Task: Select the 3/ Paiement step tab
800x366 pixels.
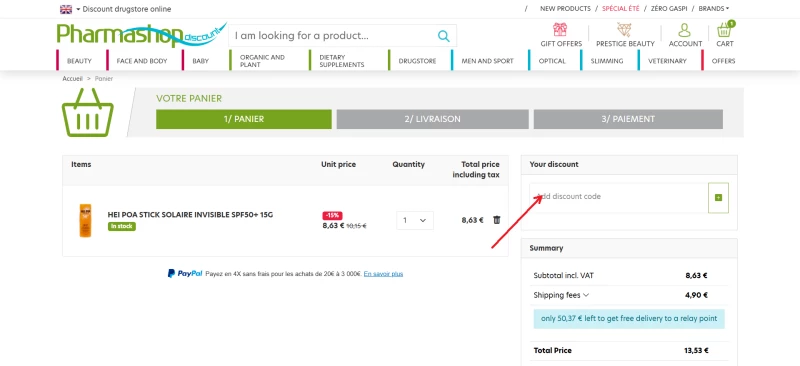Action: coord(628,119)
